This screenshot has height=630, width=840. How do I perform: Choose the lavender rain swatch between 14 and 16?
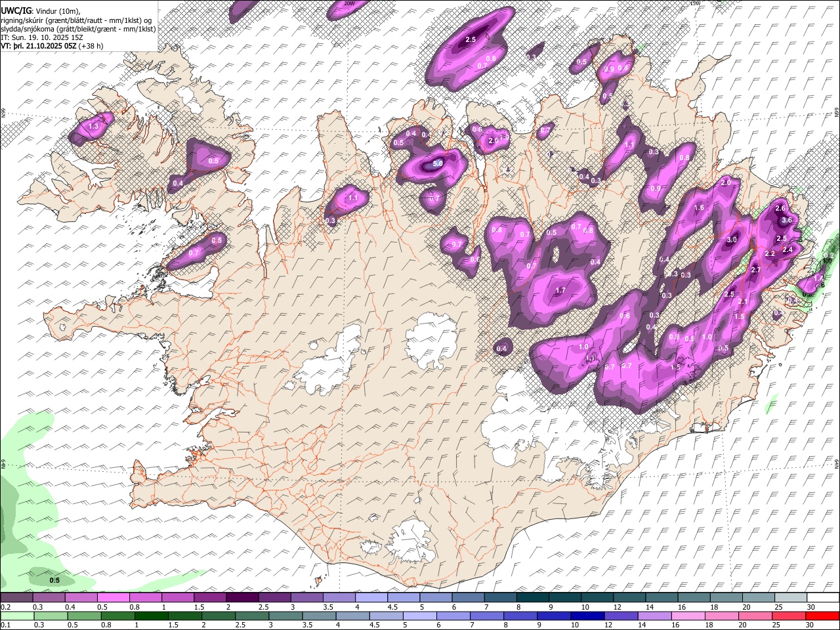654,616
